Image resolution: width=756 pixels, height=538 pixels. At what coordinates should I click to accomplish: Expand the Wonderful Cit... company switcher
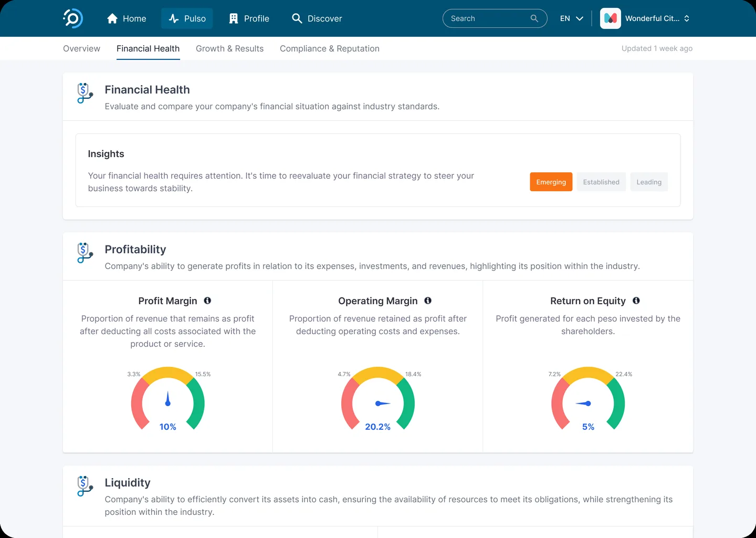(x=687, y=18)
